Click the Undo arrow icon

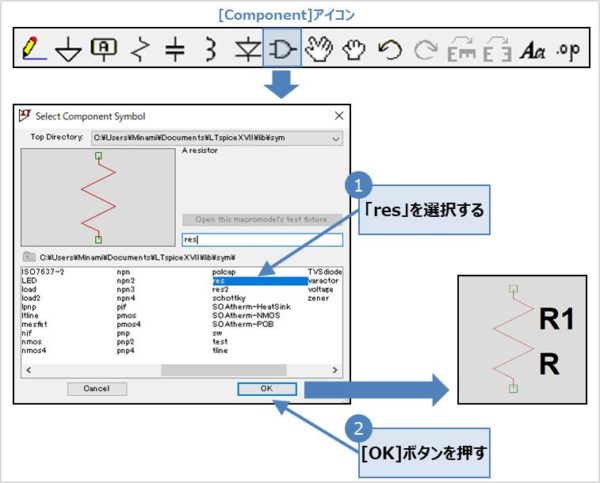click(390, 50)
